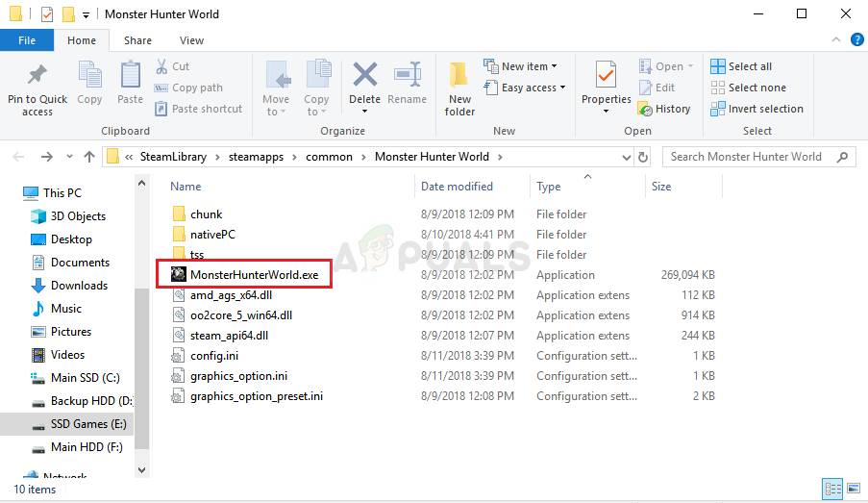The width and height of the screenshot is (868, 503).
Task: Sort by the Name column header
Action: (186, 187)
